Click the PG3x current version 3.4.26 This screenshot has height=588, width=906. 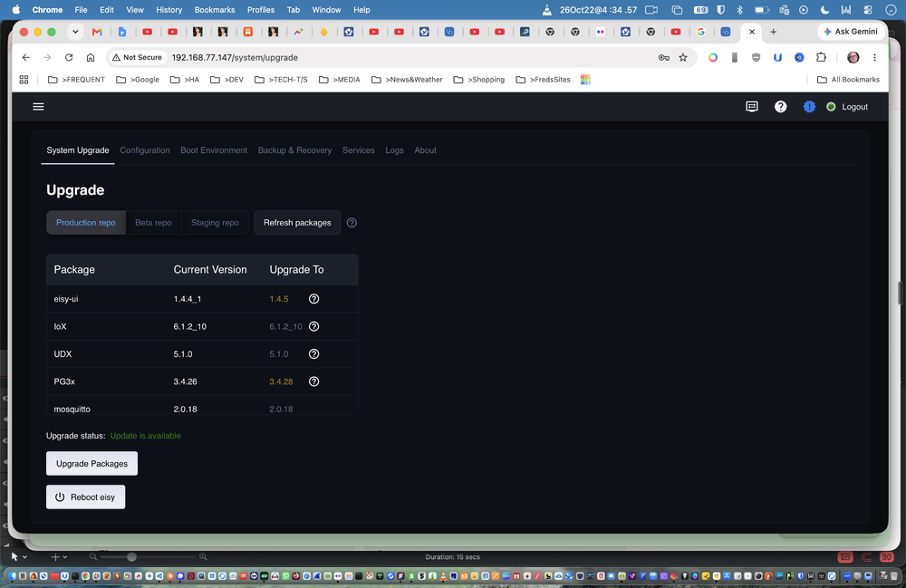pyautogui.click(x=185, y=381)
